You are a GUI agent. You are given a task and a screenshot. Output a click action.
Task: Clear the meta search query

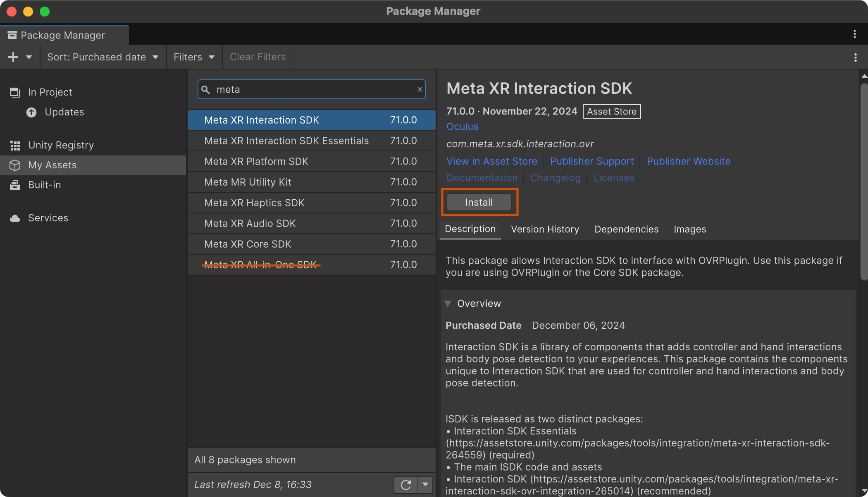click(420, 89)
